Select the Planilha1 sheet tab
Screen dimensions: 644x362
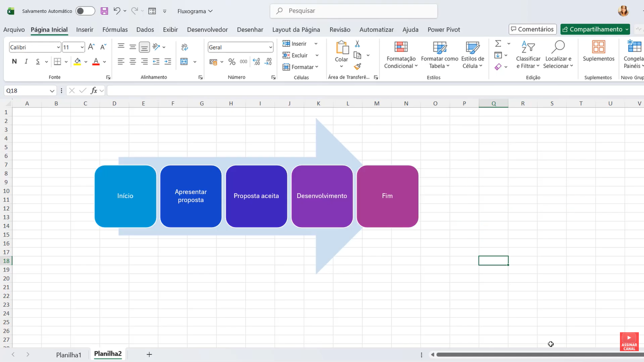coord(69,355)
